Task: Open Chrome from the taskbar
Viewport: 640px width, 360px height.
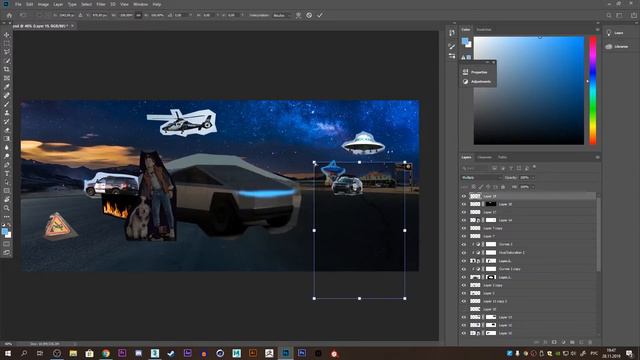Action: coord(106,353)
